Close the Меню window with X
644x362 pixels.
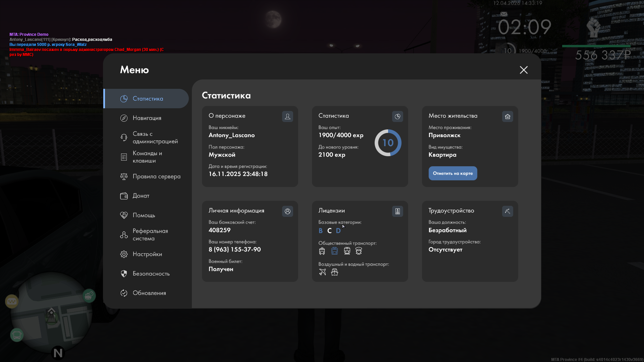pyautogui.click(x=524, y=70)
